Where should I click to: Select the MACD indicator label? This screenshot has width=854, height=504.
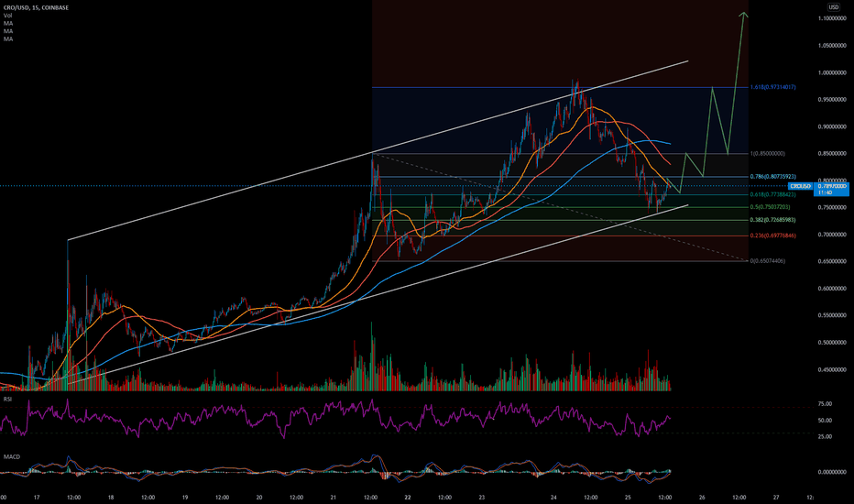click(x=11, y=456)
